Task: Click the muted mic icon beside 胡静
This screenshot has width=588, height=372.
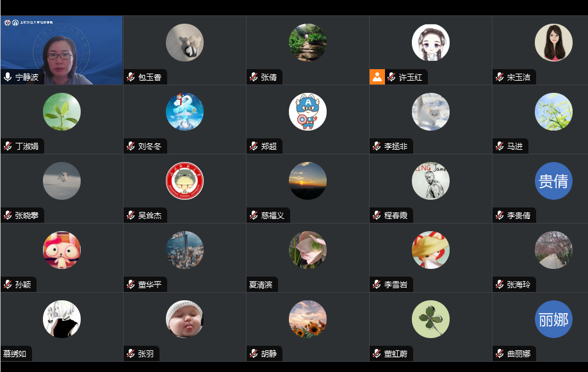Action: tap(254, 353)
